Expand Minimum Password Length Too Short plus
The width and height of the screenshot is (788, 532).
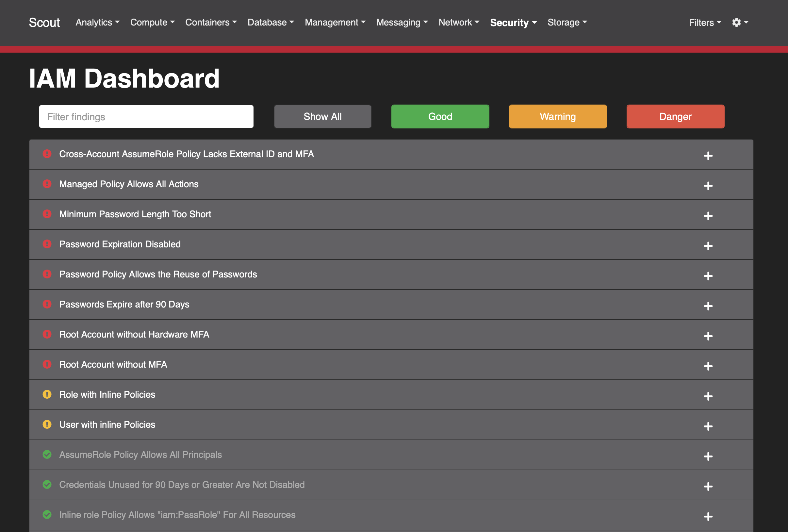(x=708, y=216)
